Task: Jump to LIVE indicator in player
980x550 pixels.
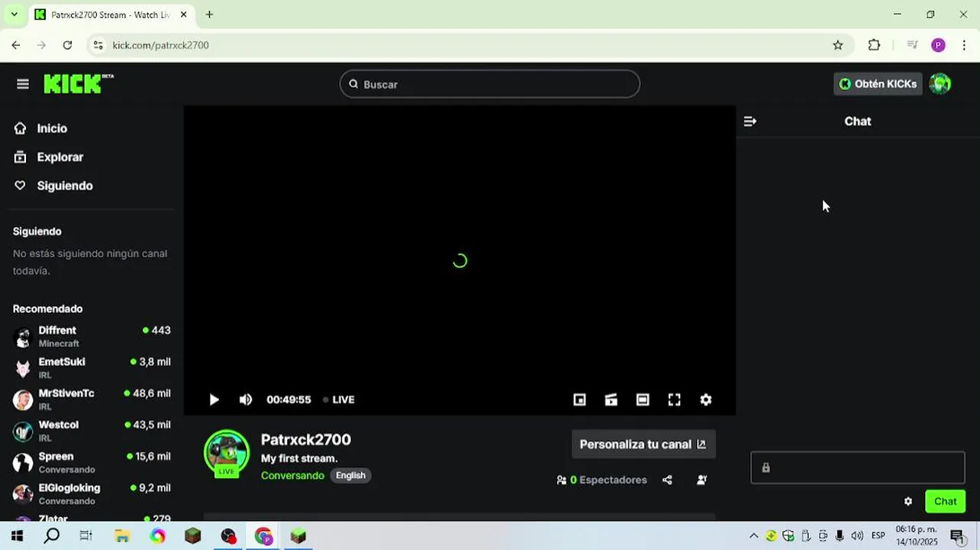Action: pos(339,400)
